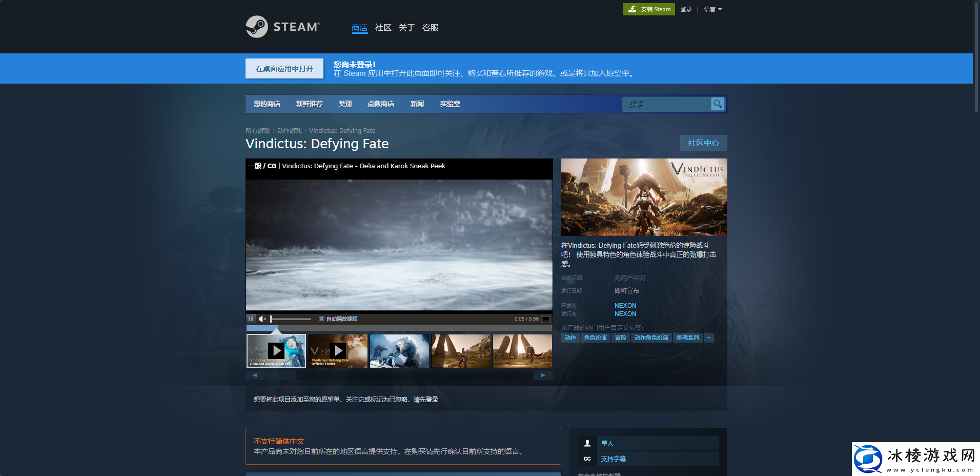Expand the 新鲜推荐 menu
Viewport: 980px width, 476px height.
[309, 104]
